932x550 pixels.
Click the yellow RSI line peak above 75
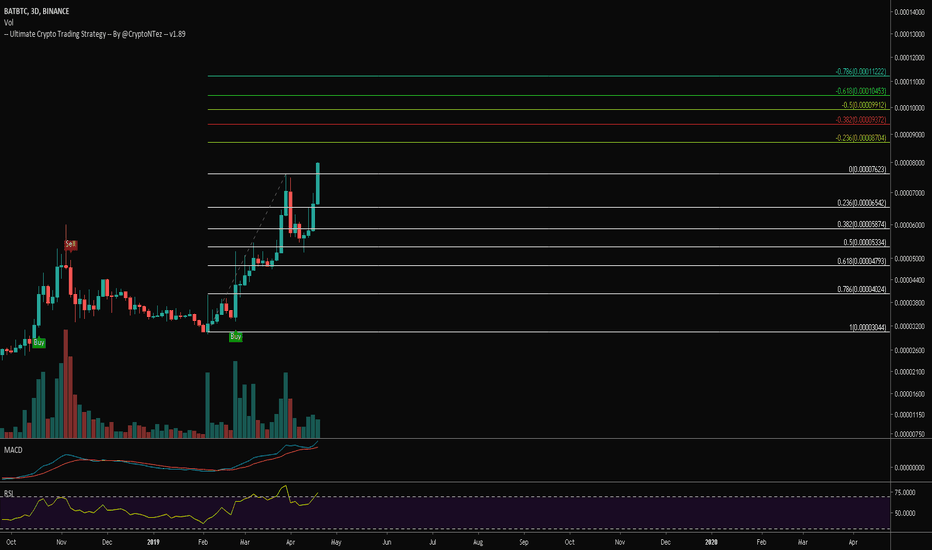[x=286, y=486]
